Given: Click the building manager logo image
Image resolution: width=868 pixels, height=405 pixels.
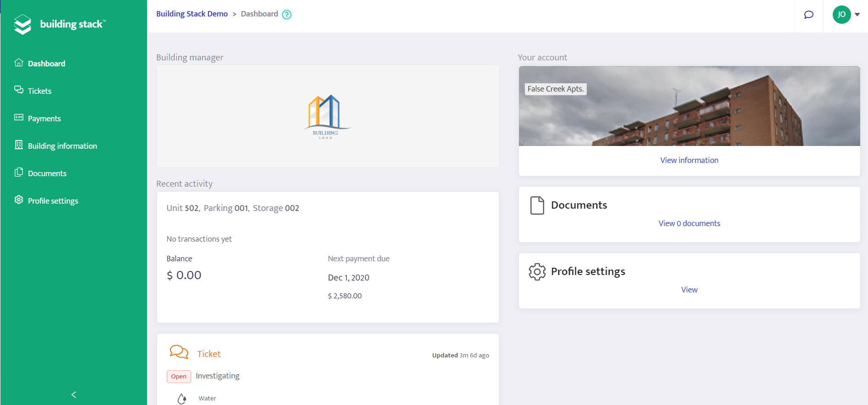Looking at the screenshot, I should click(327, 117).
